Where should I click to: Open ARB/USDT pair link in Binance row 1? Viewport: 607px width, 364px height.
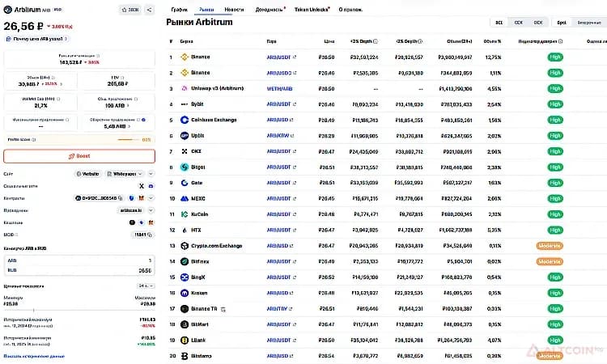click(x=281, y=57)
